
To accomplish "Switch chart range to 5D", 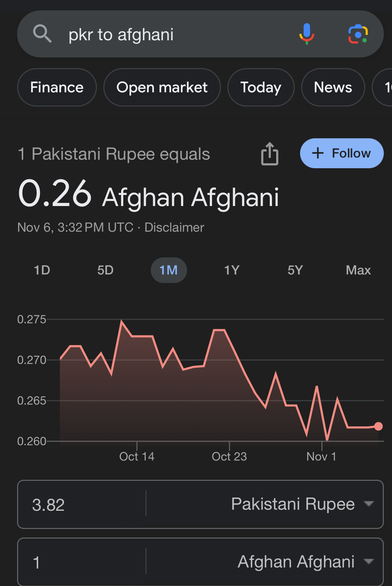I will [105, 270].
